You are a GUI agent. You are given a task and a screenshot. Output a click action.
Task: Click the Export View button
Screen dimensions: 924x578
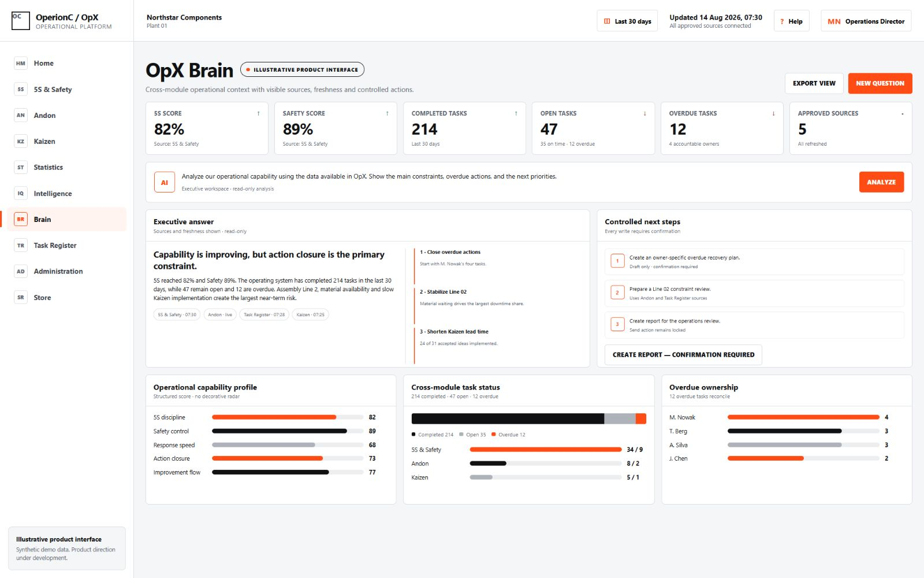click(814, 83)
